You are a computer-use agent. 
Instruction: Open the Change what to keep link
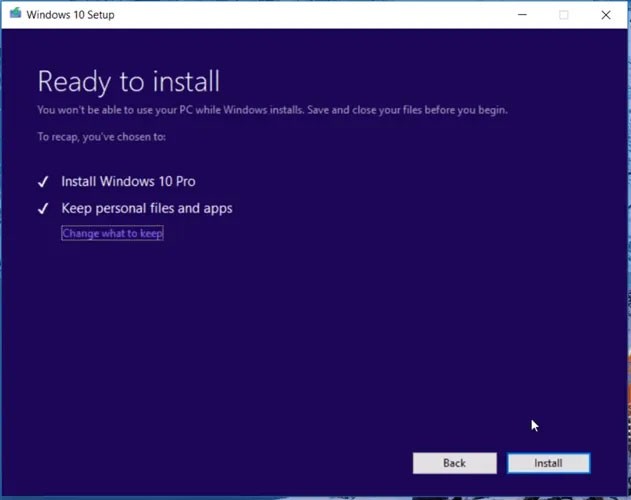[x=112, y=233]
